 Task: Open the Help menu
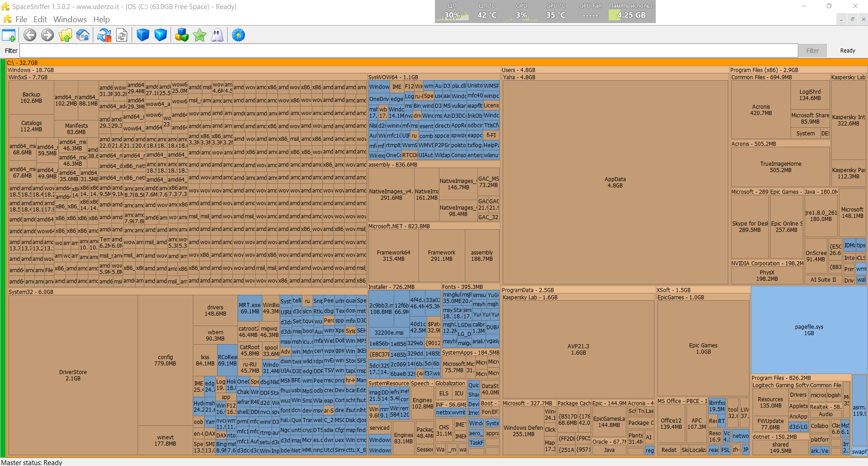101,19
